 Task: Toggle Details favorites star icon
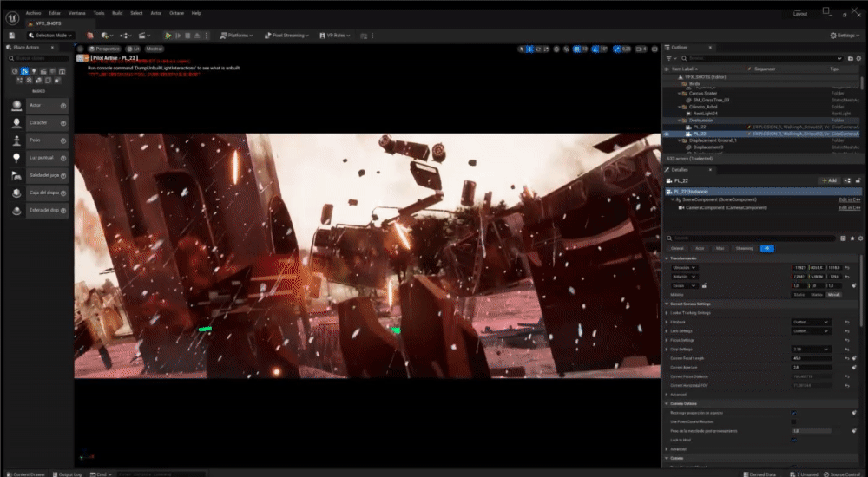852,238
